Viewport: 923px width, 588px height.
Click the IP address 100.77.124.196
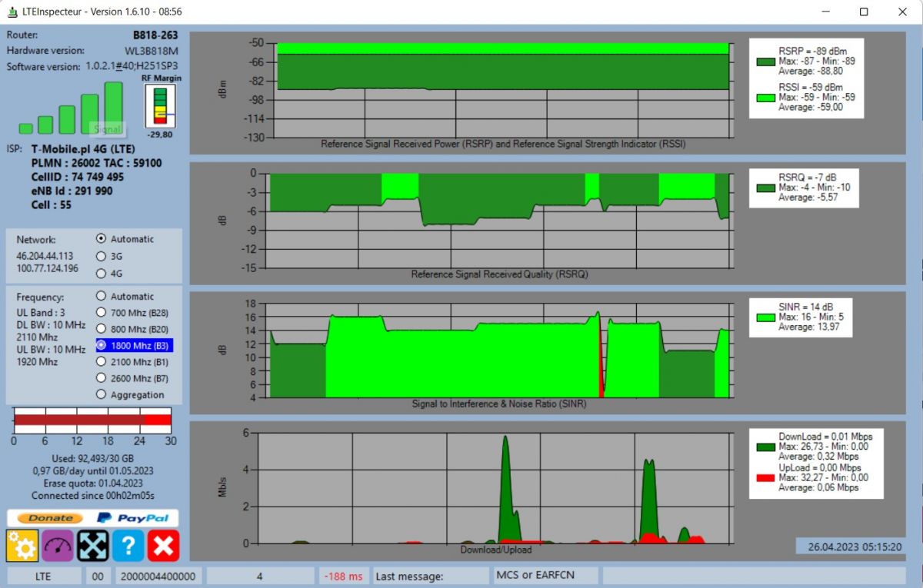click(x=48, y=268)
